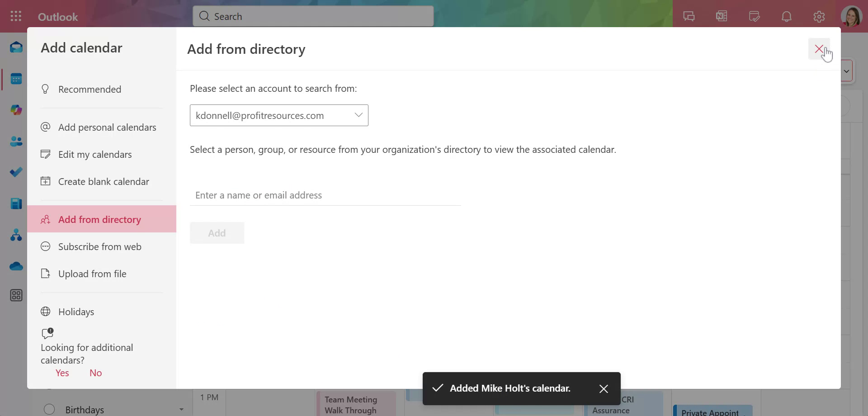868x416 pixels.
Task: Select Create blank calendar option
Action: tap(103, 181)
